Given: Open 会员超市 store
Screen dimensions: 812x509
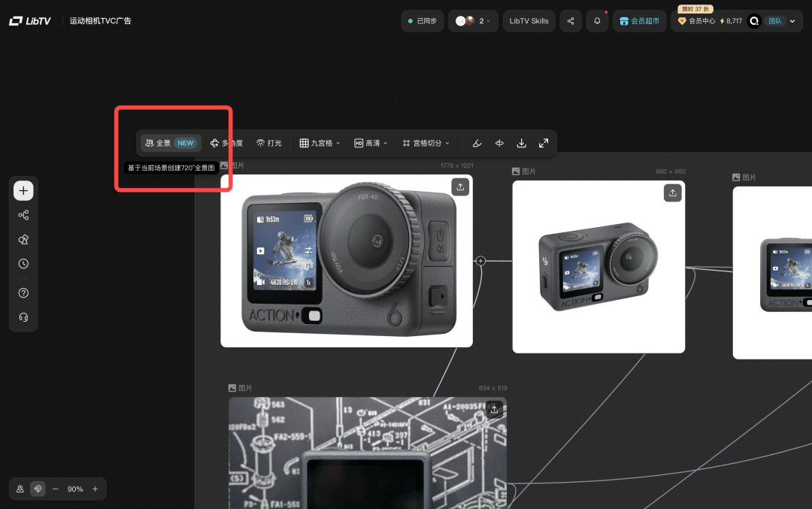Looking at the screenshot, I should tap(640, 21).
